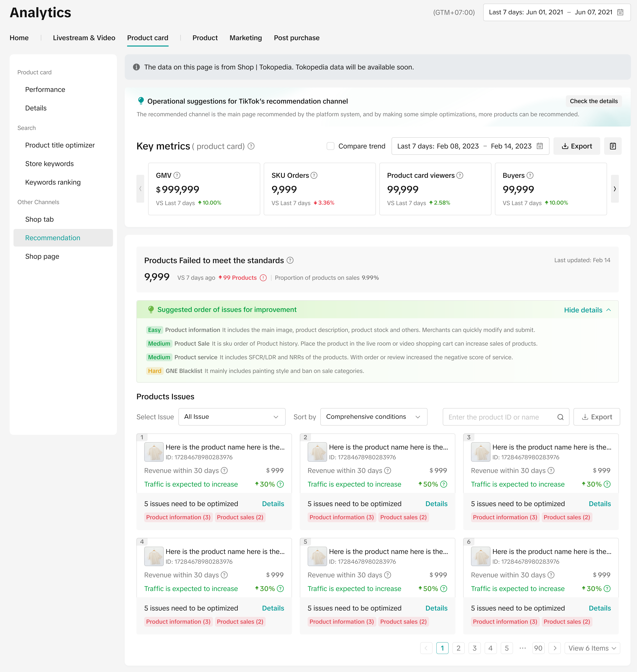
Task: Click the help icon beside Products Failed heading
Action: tap(290, 260)
